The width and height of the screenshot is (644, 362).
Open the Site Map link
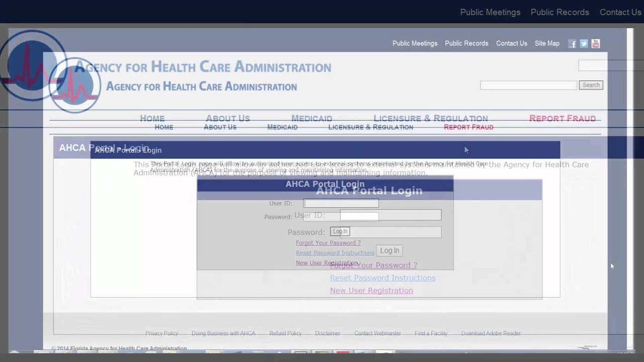tap(547, 43)
